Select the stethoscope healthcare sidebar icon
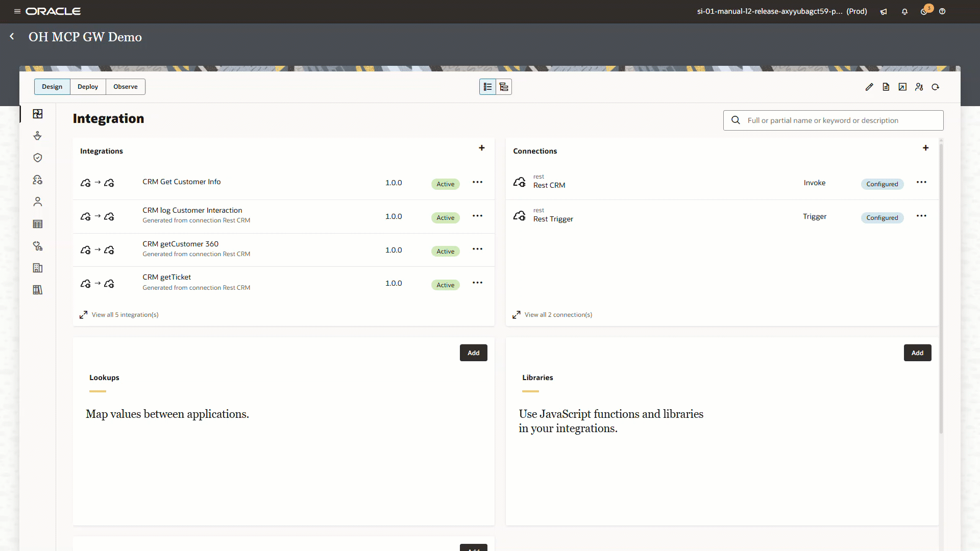Screen dimensions: 980x551 pyautogui.click(x=38, y=246)
